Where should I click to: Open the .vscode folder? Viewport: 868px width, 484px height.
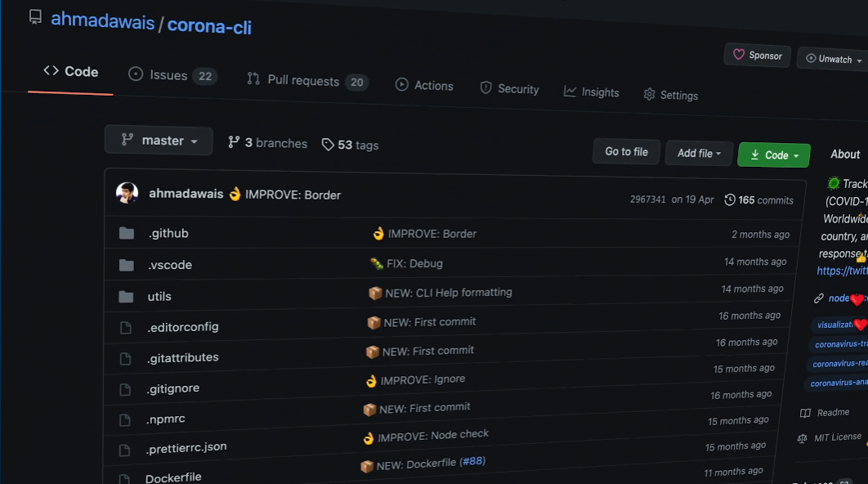169,265
